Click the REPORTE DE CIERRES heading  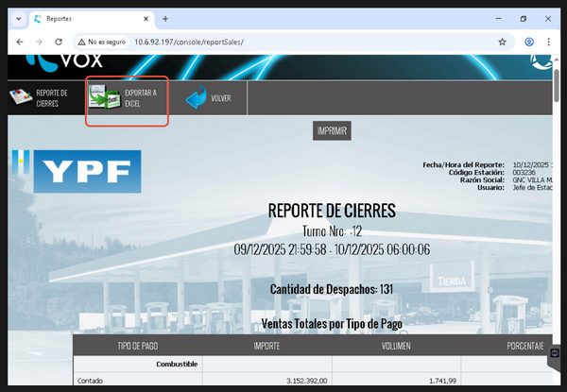(x=332, y=211)
